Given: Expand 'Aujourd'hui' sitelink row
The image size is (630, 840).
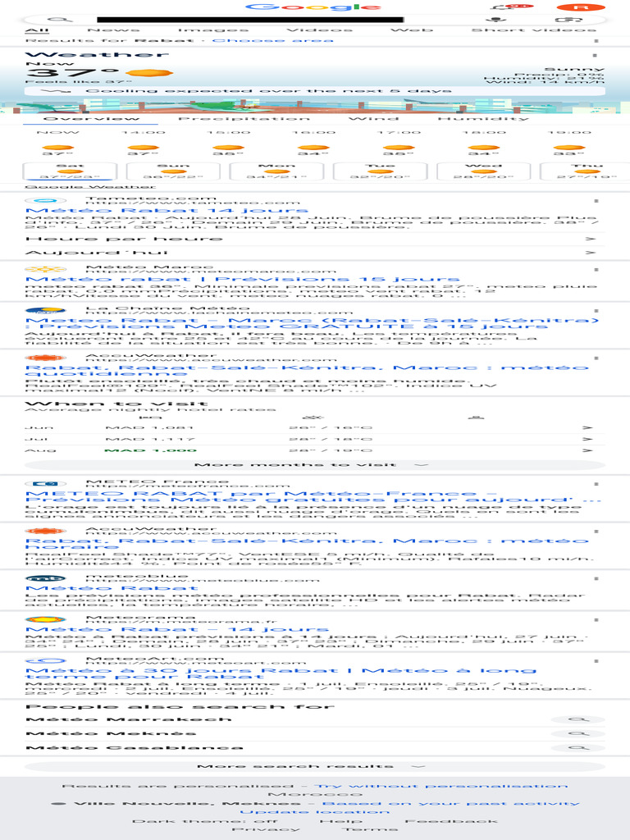Looking at the screenshot, I should point(315,253).
